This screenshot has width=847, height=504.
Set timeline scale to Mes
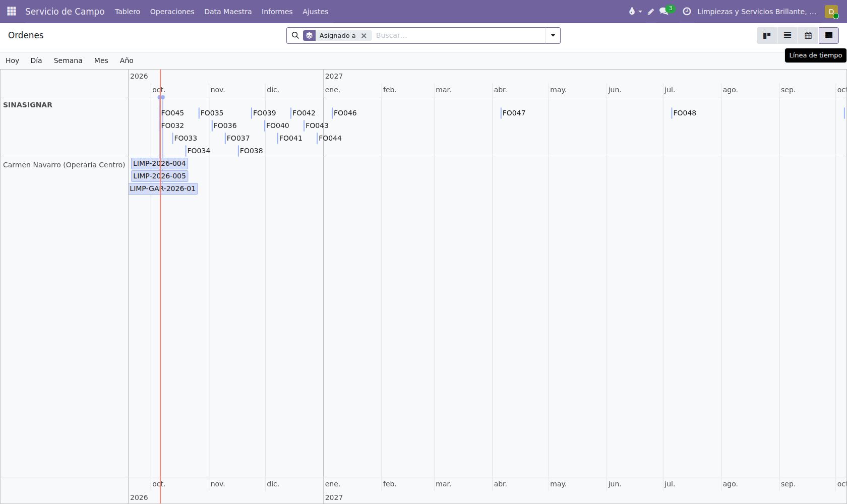tap(101, 60)
